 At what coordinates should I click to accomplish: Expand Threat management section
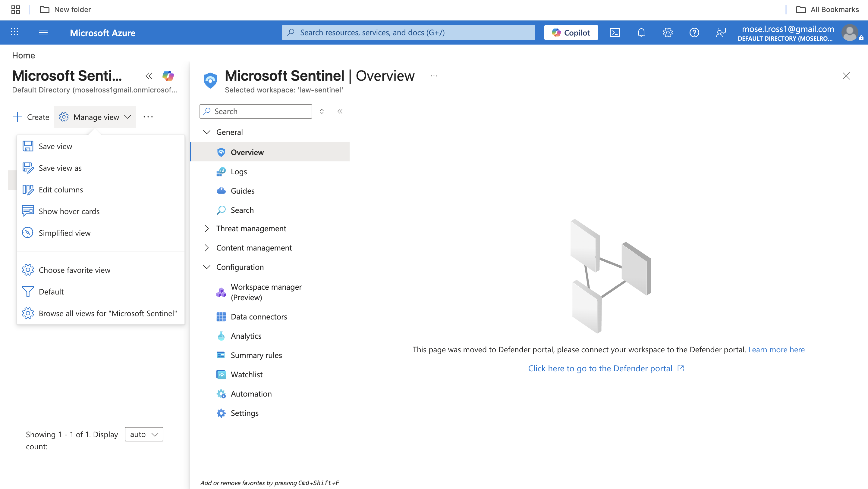coord(207,229)
